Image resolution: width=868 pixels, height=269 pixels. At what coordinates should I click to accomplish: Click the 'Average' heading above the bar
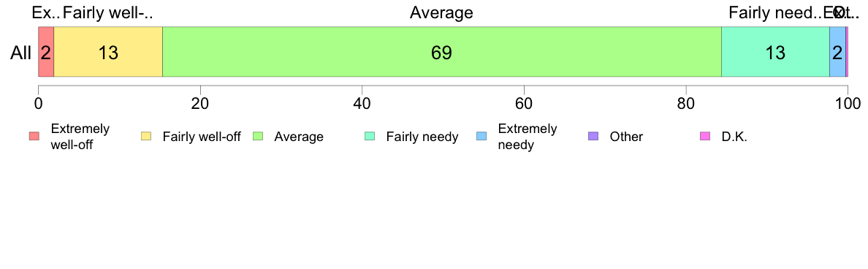click(x=442, y=12)
